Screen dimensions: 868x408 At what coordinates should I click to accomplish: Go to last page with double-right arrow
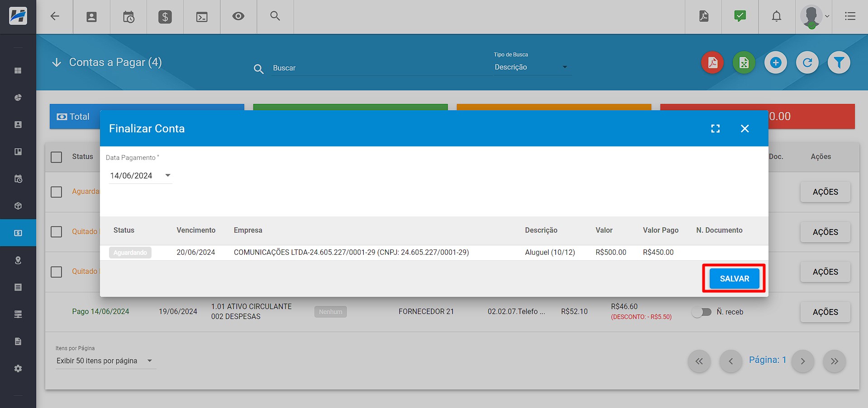(x=835, y=361)
